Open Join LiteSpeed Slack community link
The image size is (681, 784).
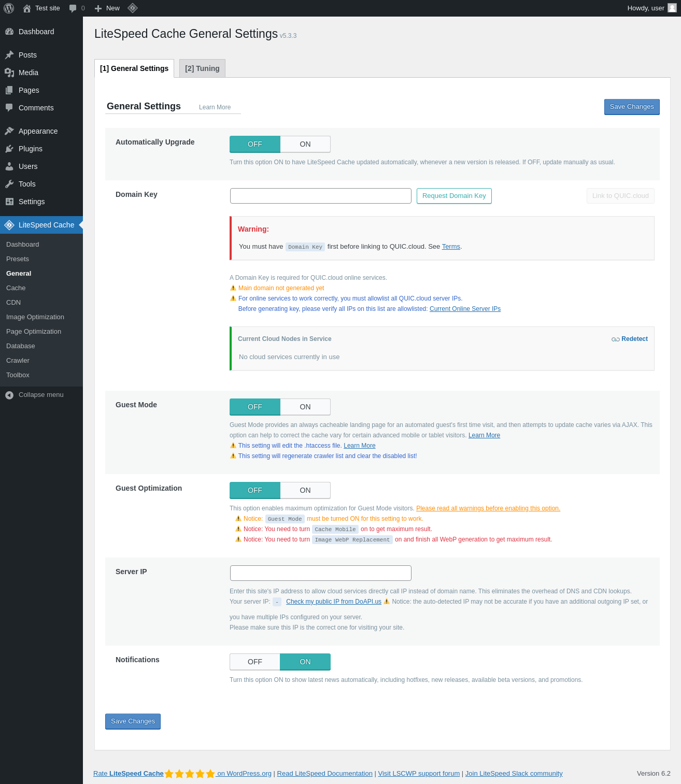click(514, 774)
